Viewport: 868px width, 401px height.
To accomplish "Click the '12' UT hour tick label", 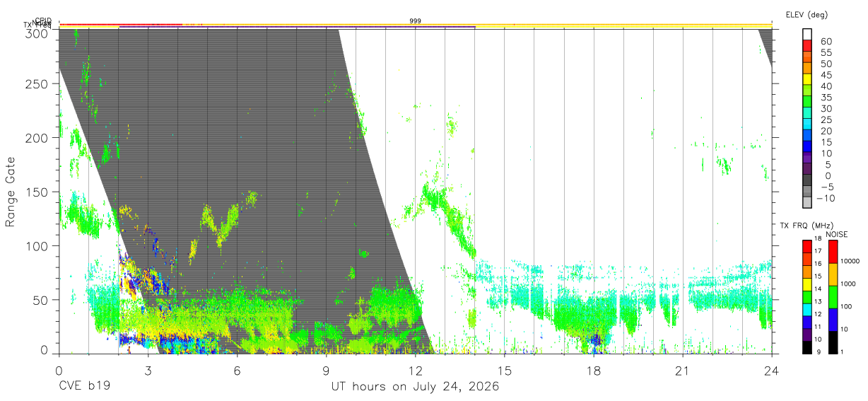I will (415, 371).
